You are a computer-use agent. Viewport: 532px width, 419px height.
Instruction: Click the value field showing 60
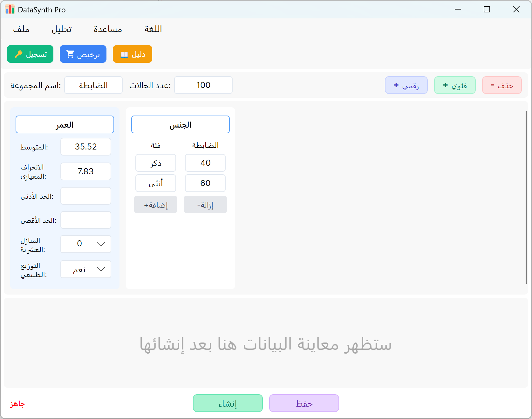coord(205,183)
